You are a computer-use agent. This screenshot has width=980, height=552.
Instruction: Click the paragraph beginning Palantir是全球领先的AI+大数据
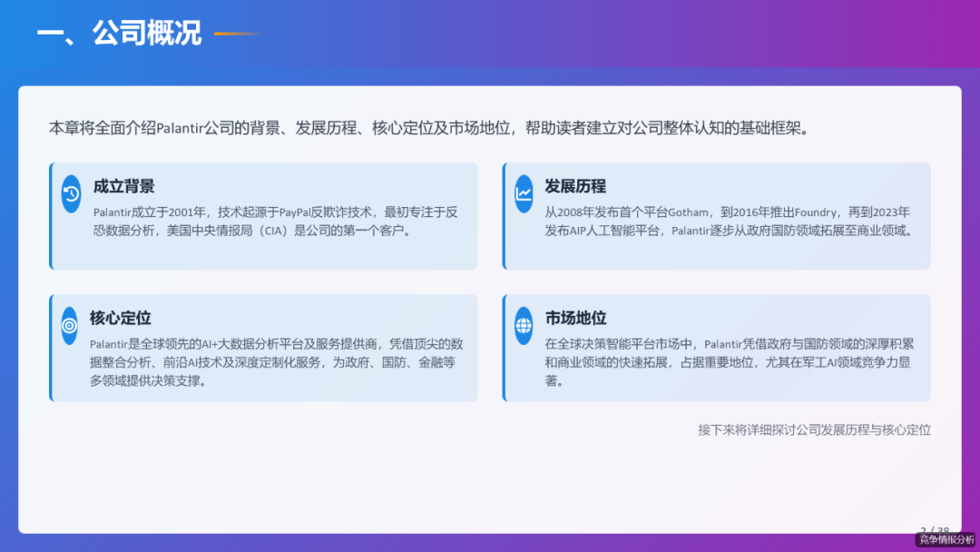[276, 362]
